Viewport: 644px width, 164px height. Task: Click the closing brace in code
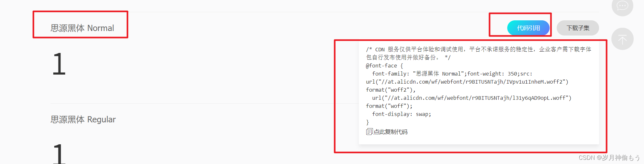[x=368, y=122]
